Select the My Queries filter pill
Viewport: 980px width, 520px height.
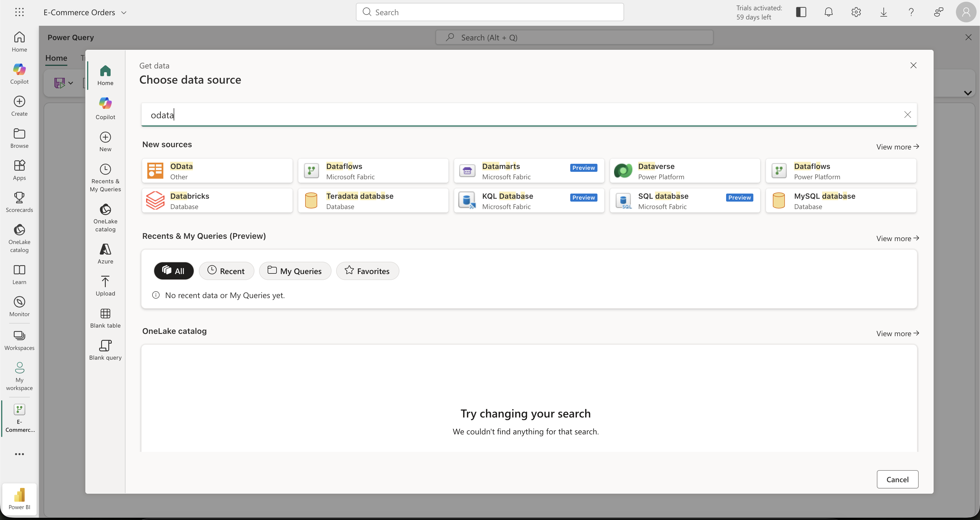pyautogui.click(x=295, y=271)
